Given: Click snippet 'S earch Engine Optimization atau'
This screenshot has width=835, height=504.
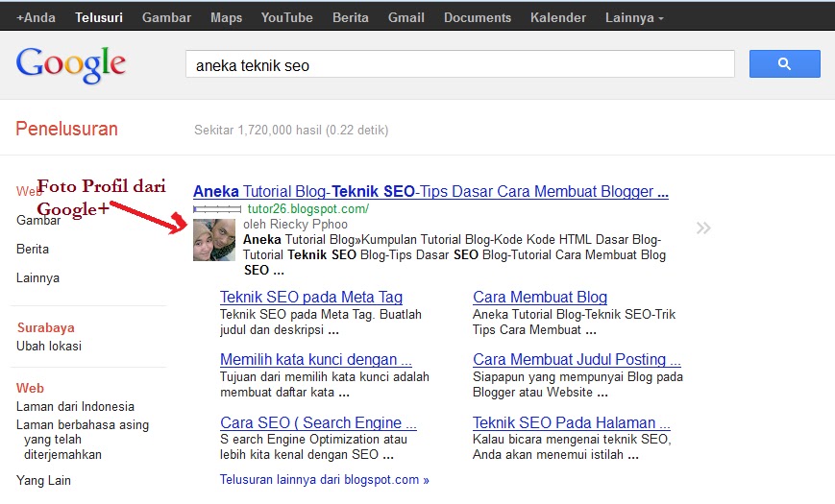Looking at the screenshot, I should pyautogui.click(x=313, y=440).
